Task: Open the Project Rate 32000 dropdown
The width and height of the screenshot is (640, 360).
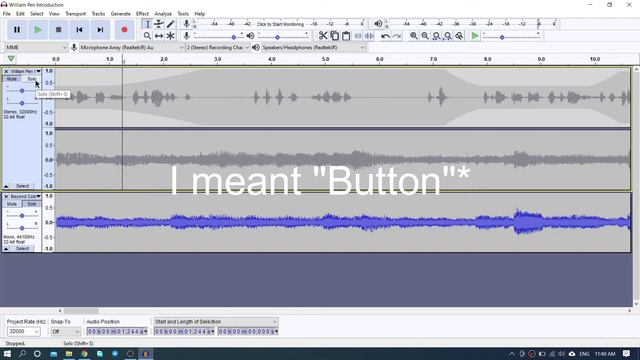Action: [23, 331]
